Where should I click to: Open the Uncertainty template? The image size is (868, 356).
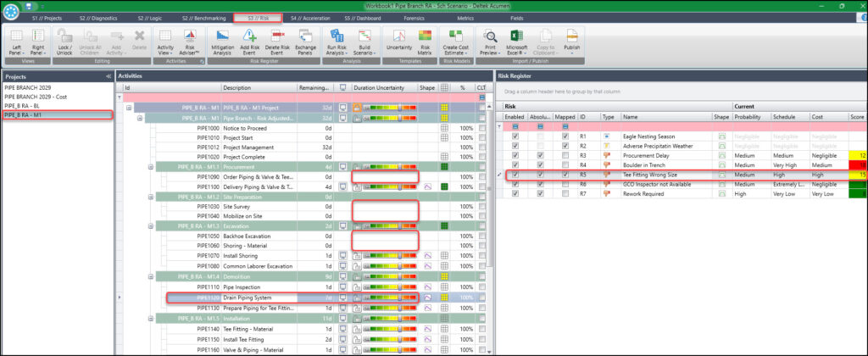(x=398, y=42)
